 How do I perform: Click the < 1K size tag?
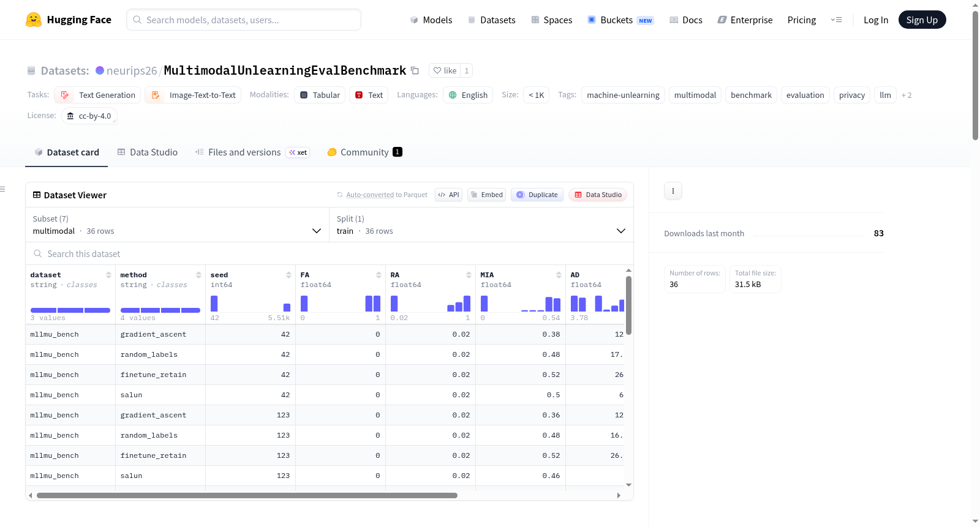click(537, 95)
